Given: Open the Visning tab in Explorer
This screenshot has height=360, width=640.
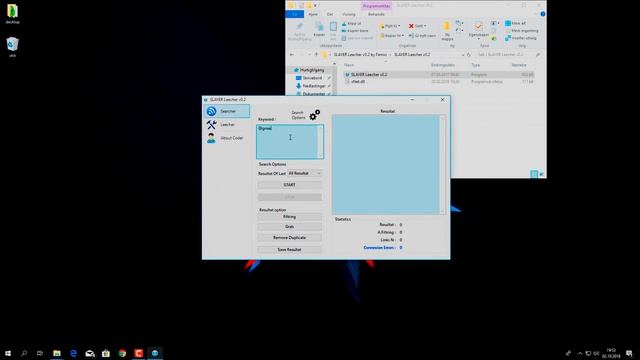Looking at the screenshot, I should pyautogui.click(x=349, y=14).
